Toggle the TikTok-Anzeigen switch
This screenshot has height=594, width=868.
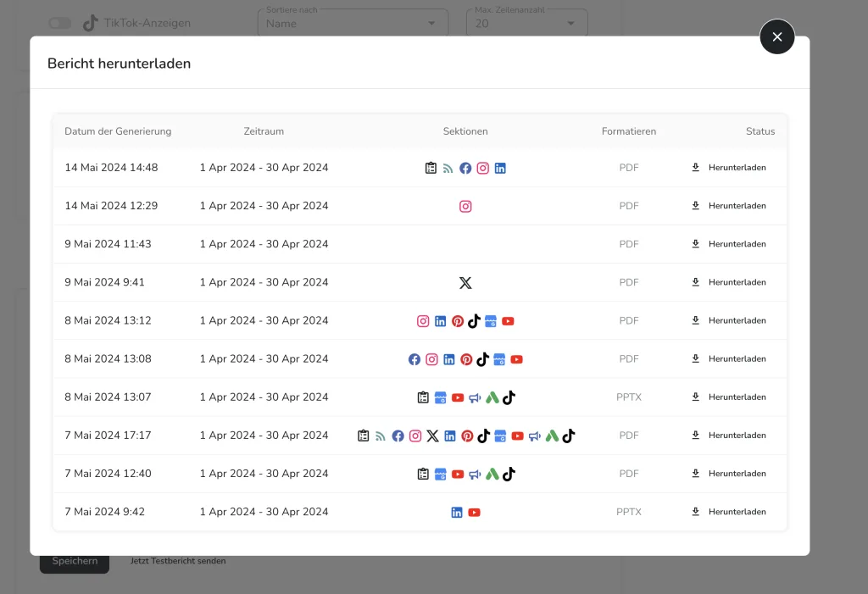60,23
